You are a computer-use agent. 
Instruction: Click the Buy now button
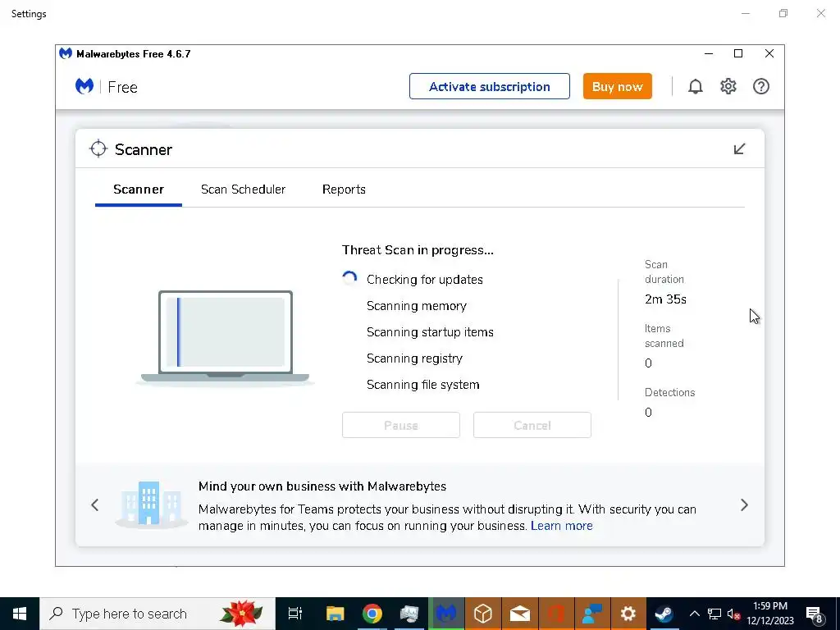click(617, 86)
